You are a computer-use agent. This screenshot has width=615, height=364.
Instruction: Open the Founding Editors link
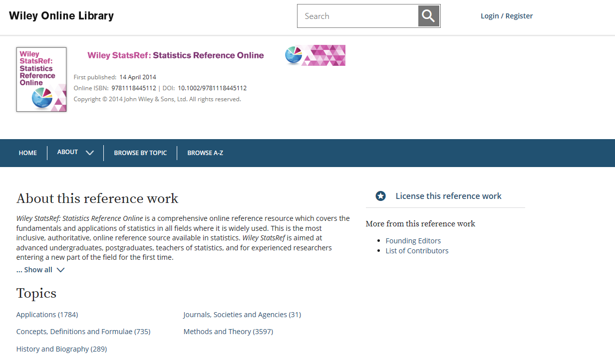tap(413, 241)
